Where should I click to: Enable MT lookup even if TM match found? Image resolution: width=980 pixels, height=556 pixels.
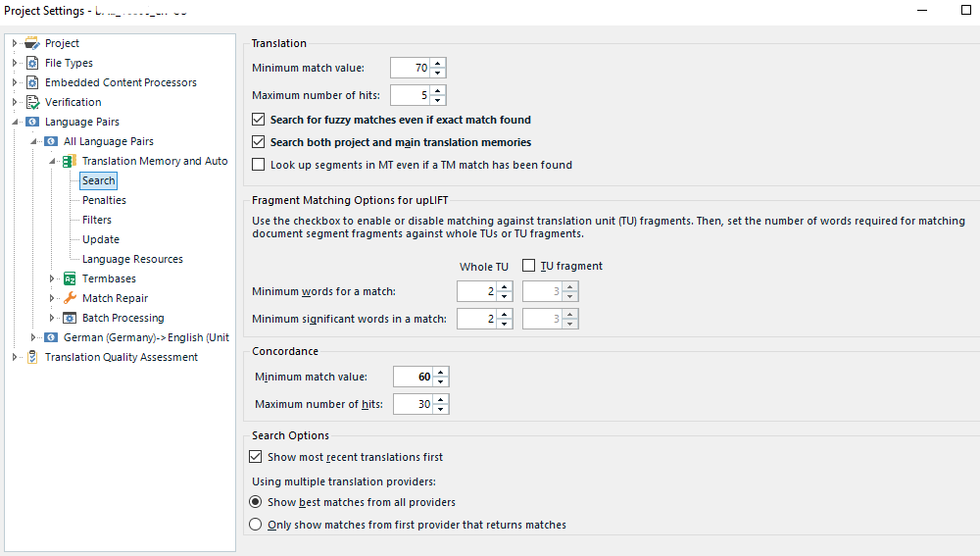tap(259, 165)
